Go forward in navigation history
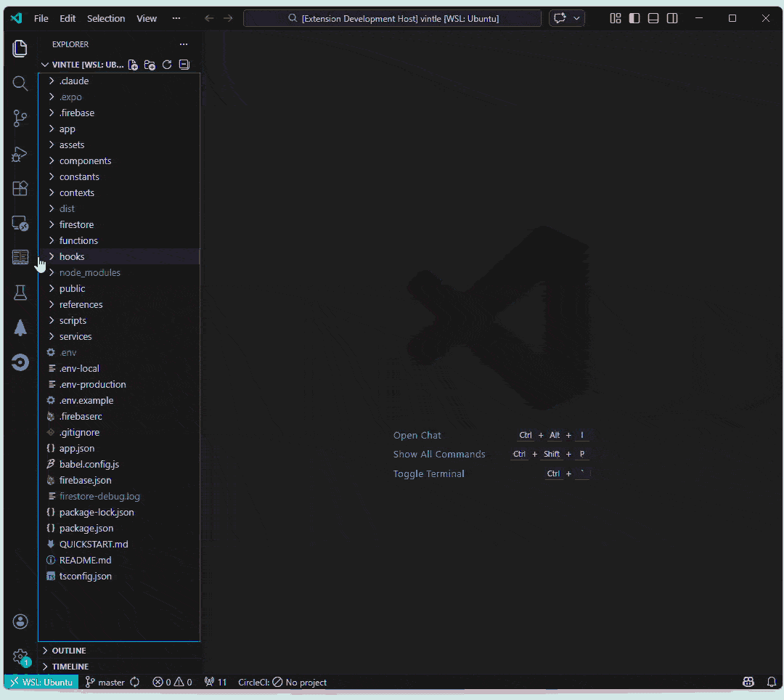 pos(228,18)
